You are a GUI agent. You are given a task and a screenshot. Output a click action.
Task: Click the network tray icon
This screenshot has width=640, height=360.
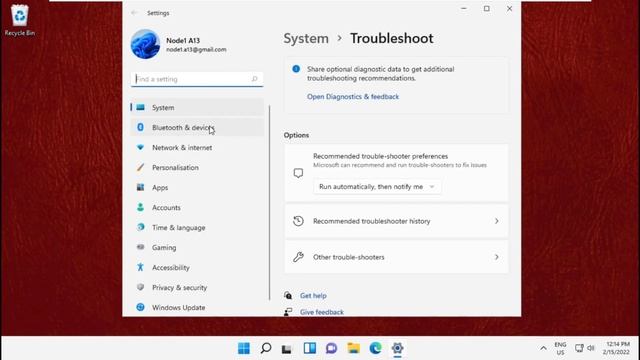click(579, 348)
